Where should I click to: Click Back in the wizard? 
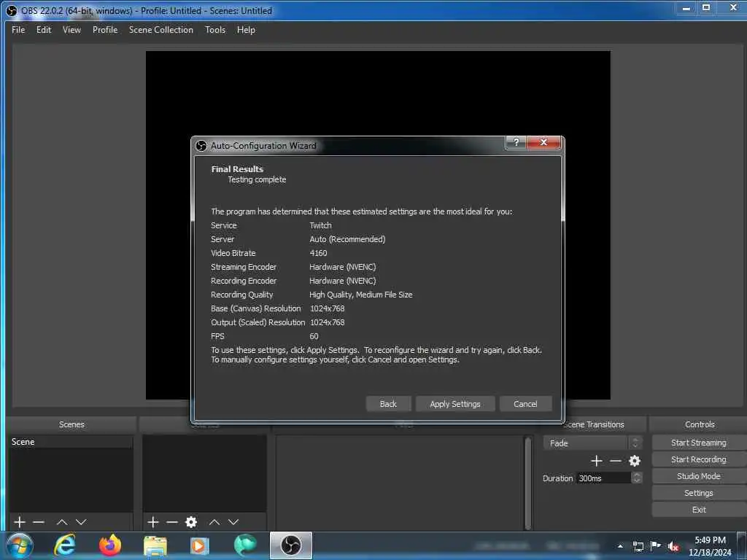[x=388, y=404]
